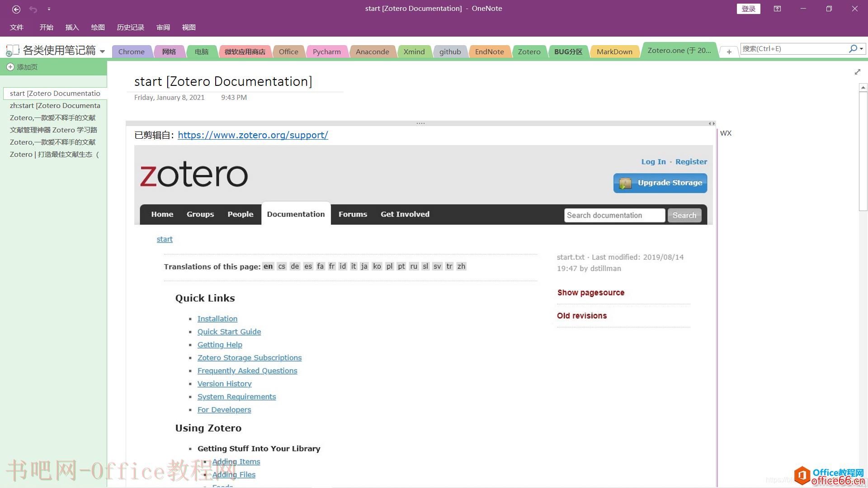Screen dimensions: 868x488
Task: Select page '文献管理神器 Zotero 学习路'
Action: pyautogui.click(x=55, y=130)
